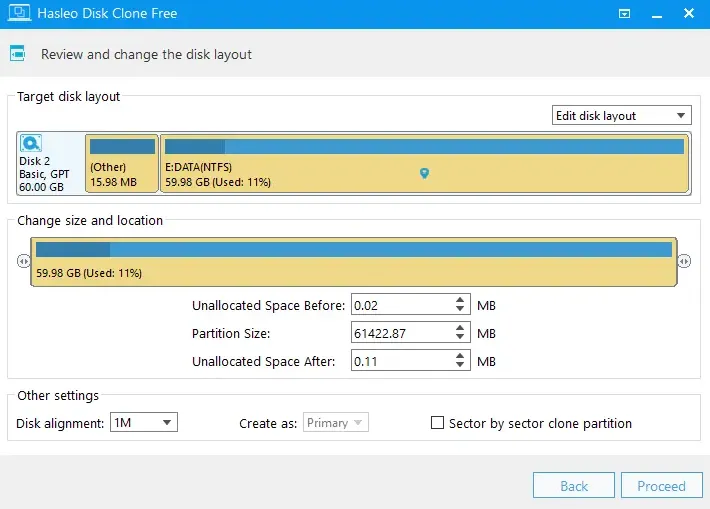Viewport: 710px width, 509px height.
Task: Minimize the Hasleo Disk Clone window
Action: (657, 14)
